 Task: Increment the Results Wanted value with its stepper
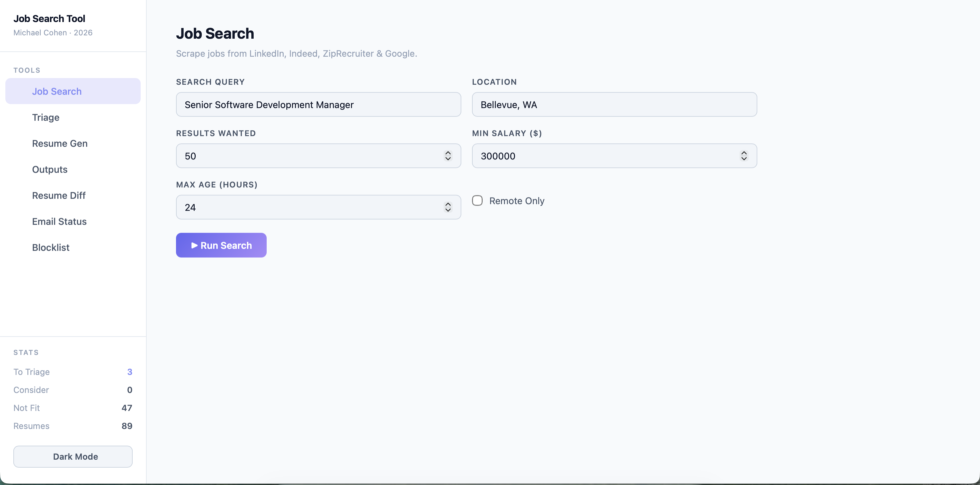(x=448, y=153)
